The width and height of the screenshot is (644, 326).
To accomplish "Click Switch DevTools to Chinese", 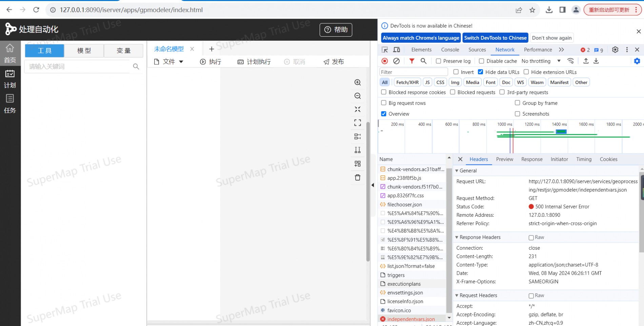I will point(495,38).
